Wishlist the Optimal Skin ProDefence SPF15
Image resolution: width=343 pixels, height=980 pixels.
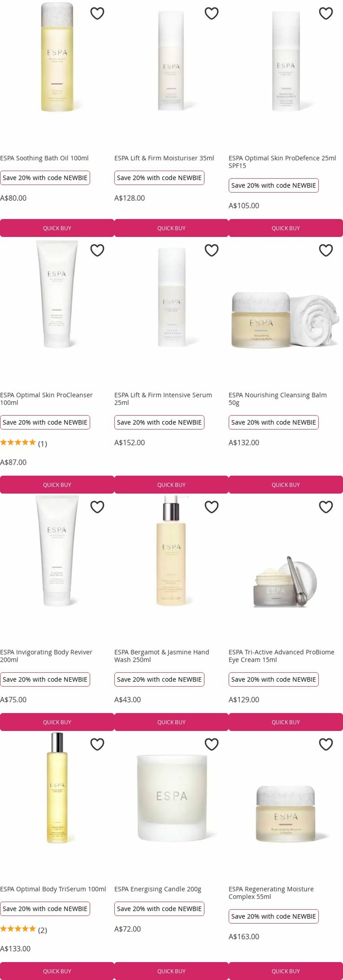[326, 13]
